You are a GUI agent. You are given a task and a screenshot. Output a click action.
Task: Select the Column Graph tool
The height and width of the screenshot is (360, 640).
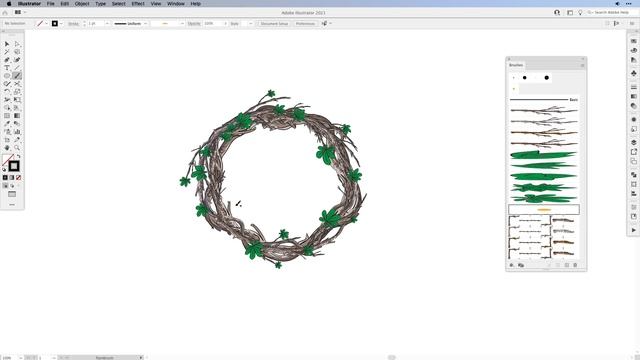pos(17,132)
